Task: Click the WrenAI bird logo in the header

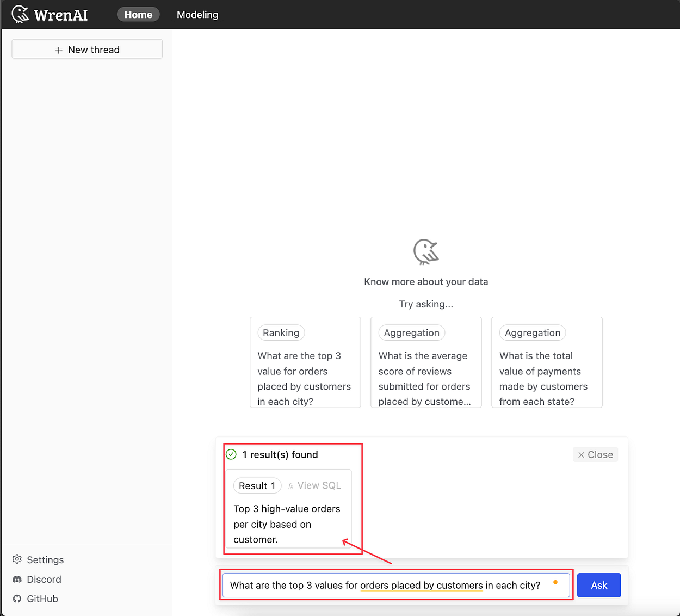Action: pos(20,14)
